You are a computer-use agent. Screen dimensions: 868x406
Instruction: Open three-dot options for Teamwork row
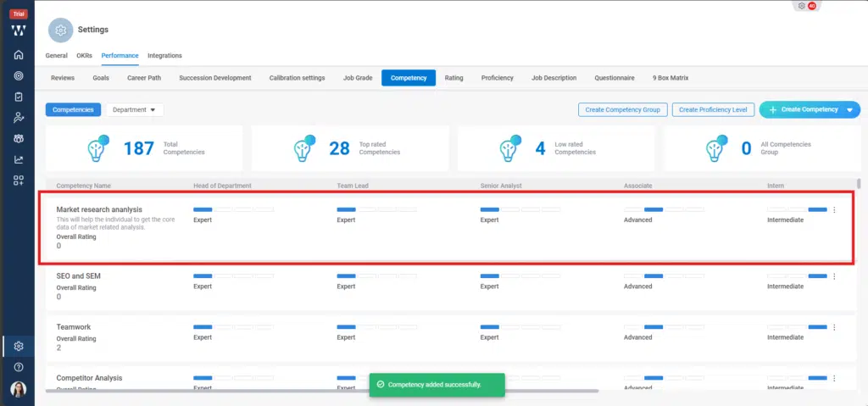coord(834,327)
